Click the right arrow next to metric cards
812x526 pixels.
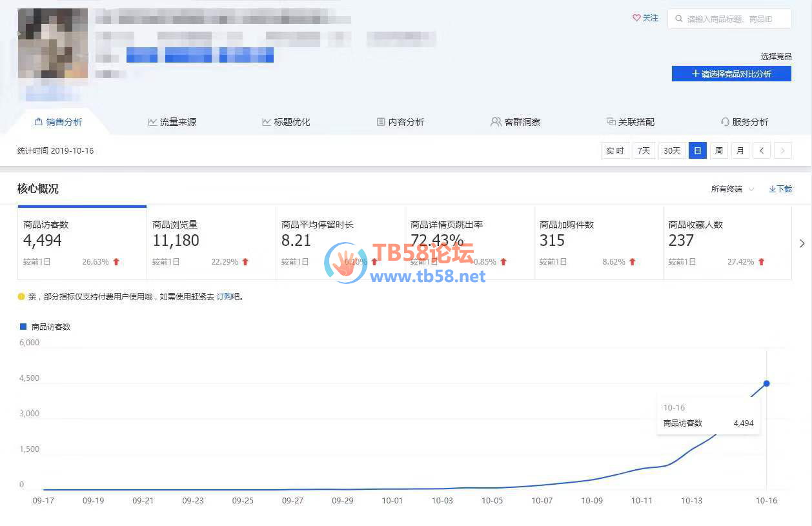[x=802, y=243]
